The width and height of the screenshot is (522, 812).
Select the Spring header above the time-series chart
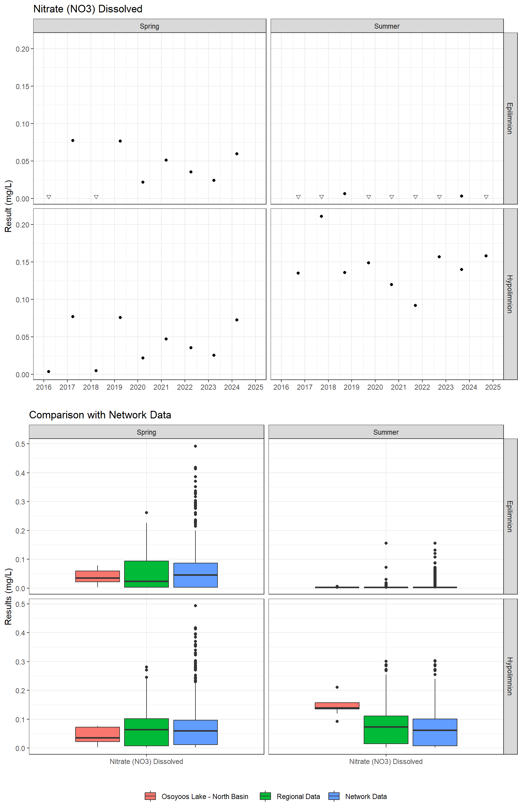click(x=150, y=26)
